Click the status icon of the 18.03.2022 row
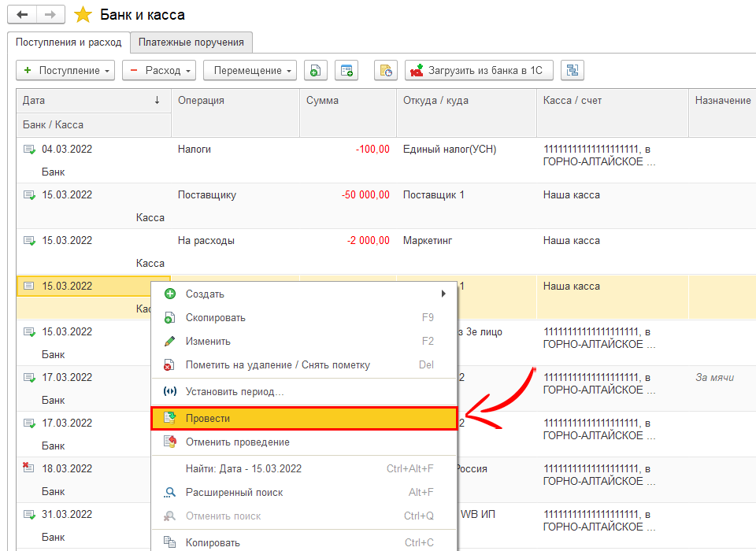Image resolution: width=756 pixels, height=551 pixels. pyautogui.click(x=29, y=468)
